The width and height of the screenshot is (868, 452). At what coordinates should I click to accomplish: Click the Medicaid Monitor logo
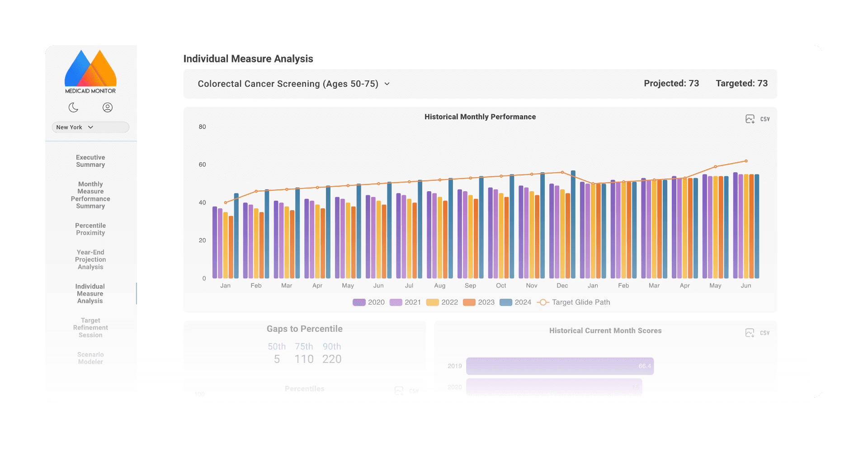90,71
